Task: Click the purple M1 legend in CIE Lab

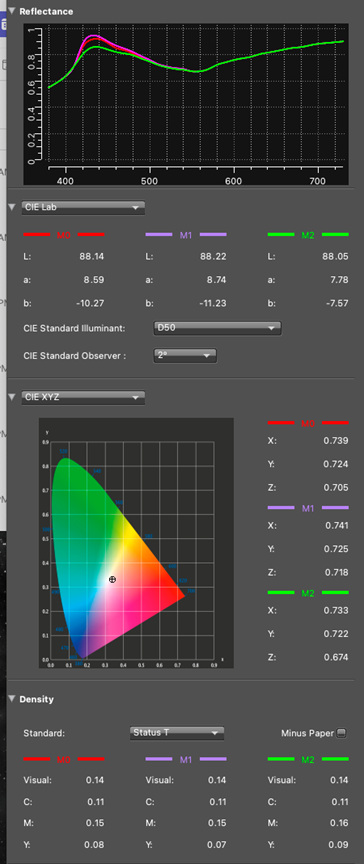Action: [x=186, y=235]
